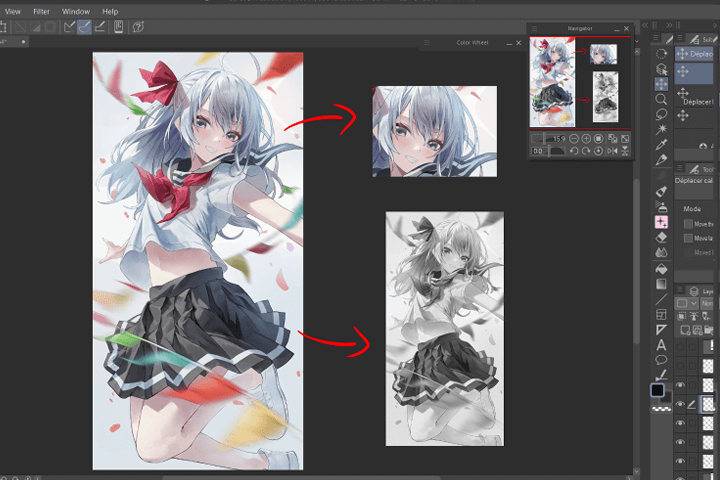Toggle the highlighted snap icon in command bar
This screenshot has height=480, width=720.
point(84,27)
